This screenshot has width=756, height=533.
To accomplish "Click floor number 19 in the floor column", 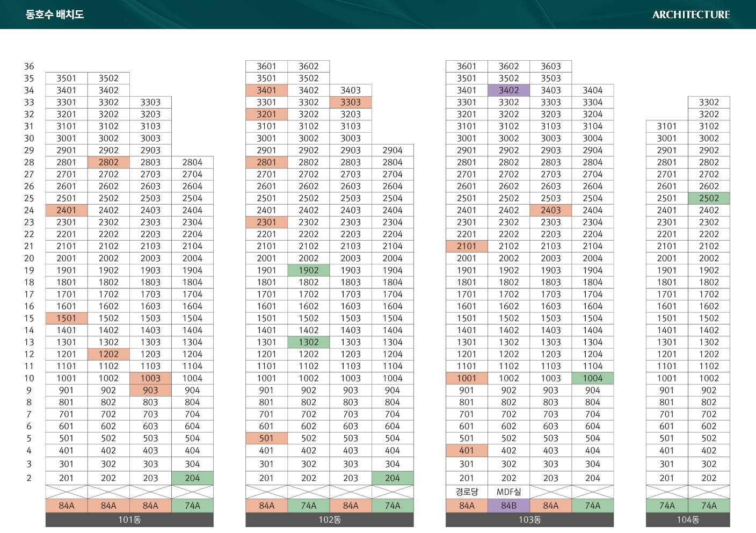I will 29,270.
